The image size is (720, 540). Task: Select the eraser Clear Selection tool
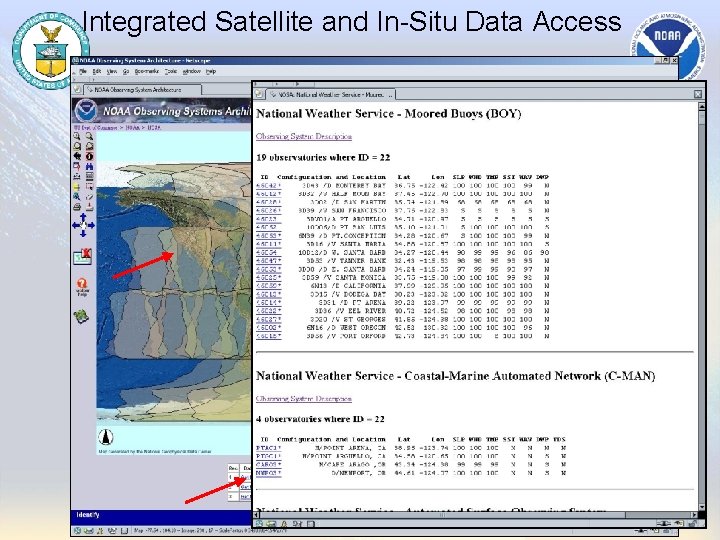pyautogui.click(x=89, y=197)
